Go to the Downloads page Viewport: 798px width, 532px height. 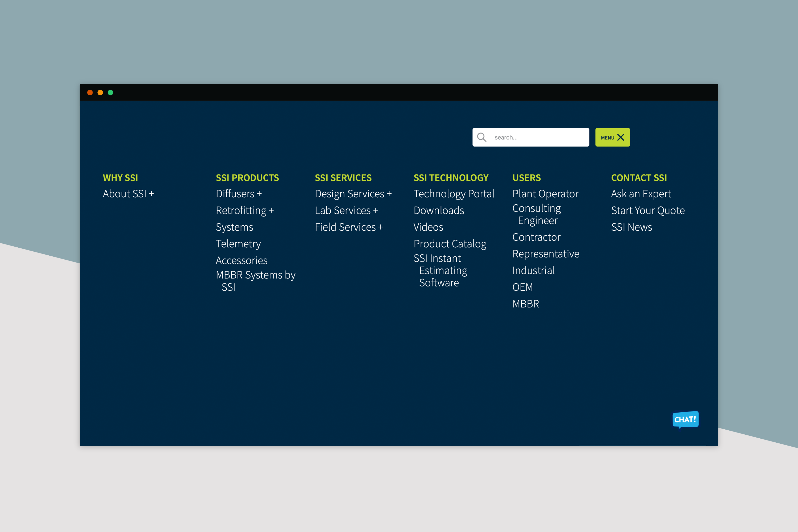[439, 210]
